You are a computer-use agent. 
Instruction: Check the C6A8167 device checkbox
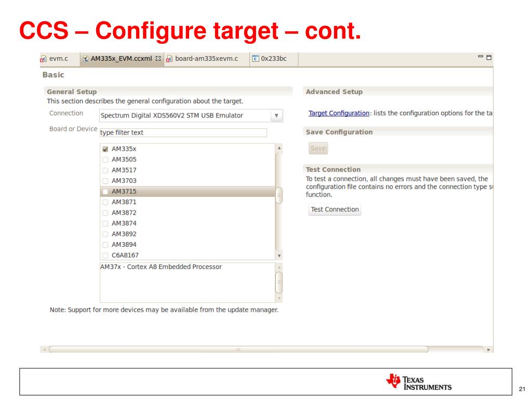tap(105, 256)
